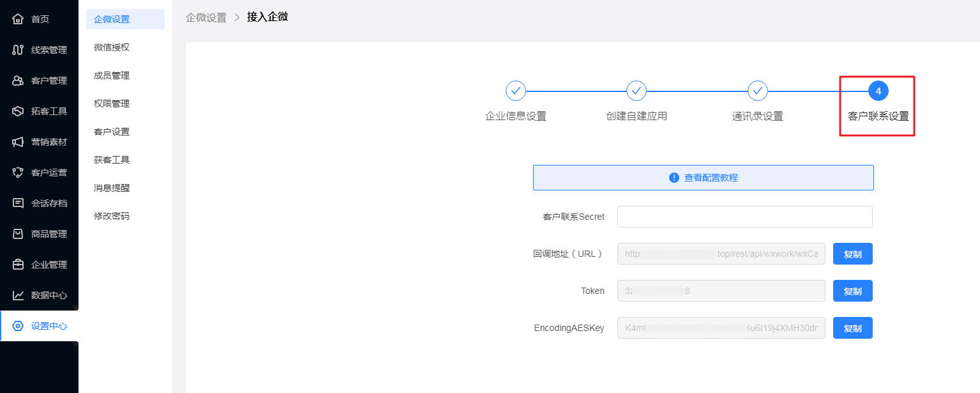Open 成员管理 submenu item
The width and height of the screenshot is (980, 393).
click(112, 75)
